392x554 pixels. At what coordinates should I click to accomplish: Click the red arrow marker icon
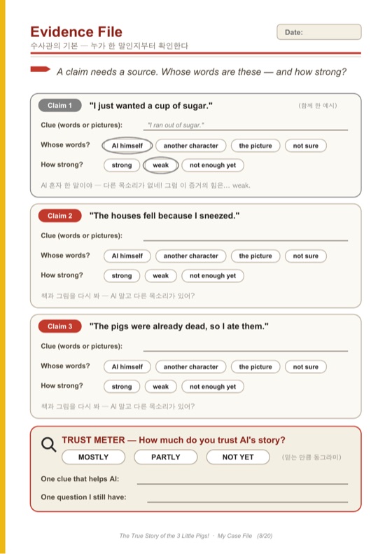41,69
